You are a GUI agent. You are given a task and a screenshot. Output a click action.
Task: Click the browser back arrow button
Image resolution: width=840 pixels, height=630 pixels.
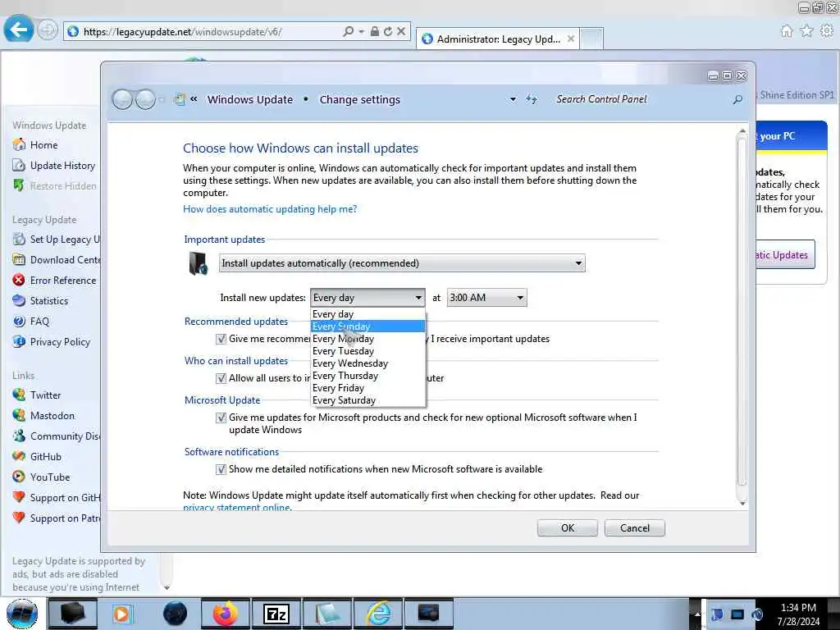(18, 30)
